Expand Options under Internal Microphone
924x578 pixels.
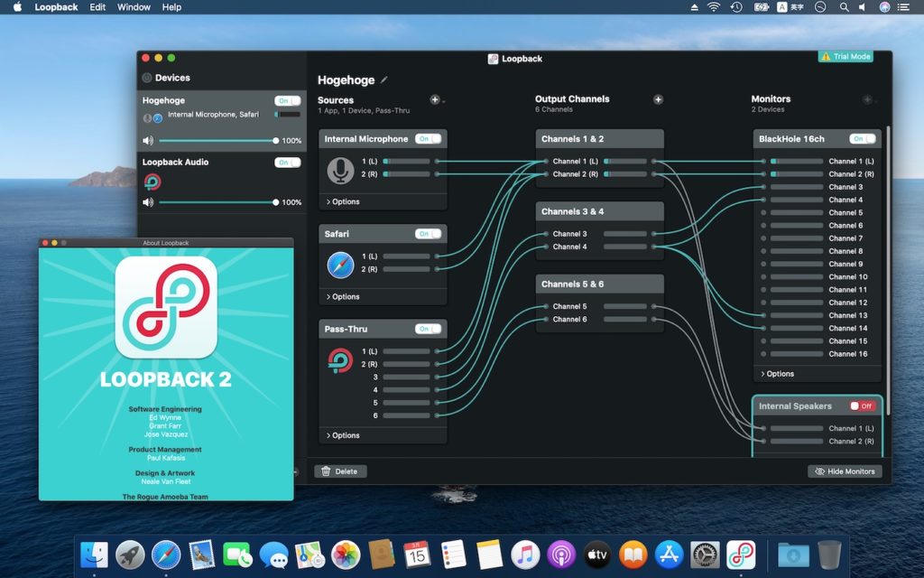(x=343, y=201)
